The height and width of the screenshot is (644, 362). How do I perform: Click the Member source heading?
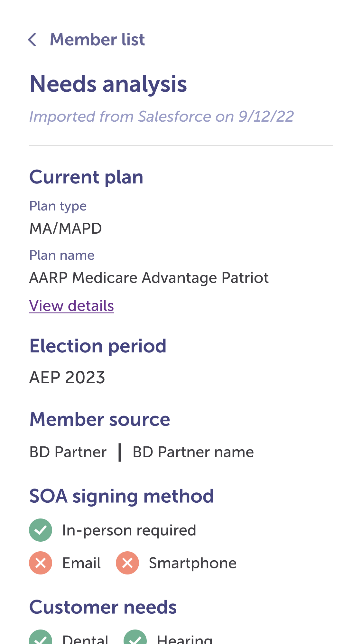[100, 419]
